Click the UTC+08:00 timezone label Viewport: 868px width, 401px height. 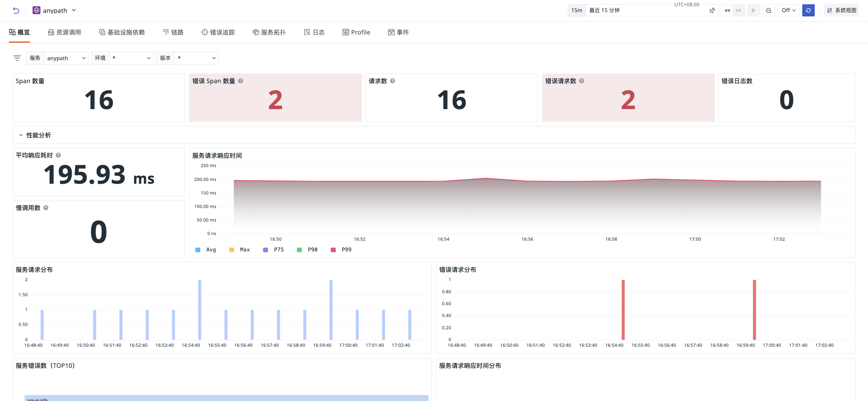[687, 4]
